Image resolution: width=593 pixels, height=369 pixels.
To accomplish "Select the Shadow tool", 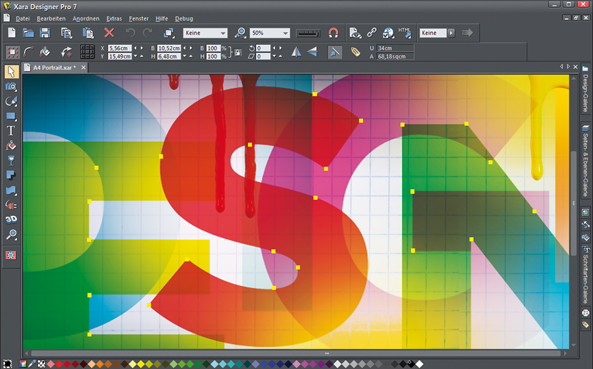I will 11,175.
